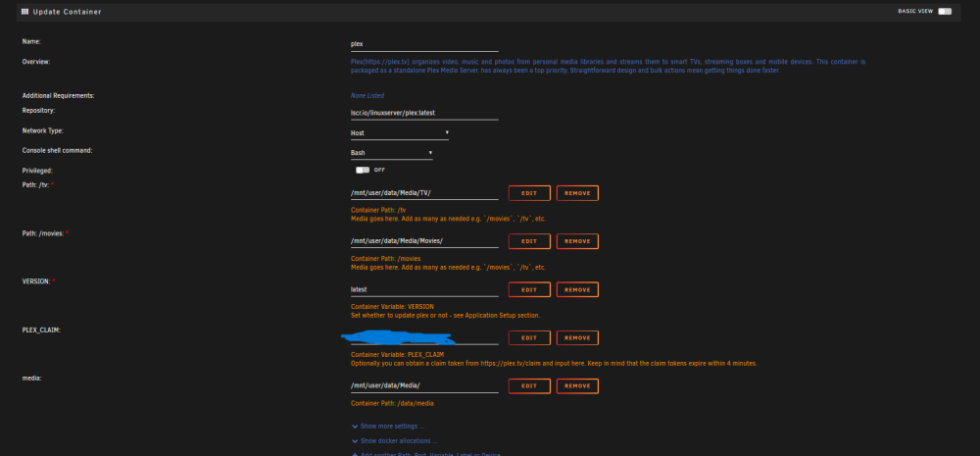
Task: Click the Container Variable: VERSION text
Action: (392, 307)
